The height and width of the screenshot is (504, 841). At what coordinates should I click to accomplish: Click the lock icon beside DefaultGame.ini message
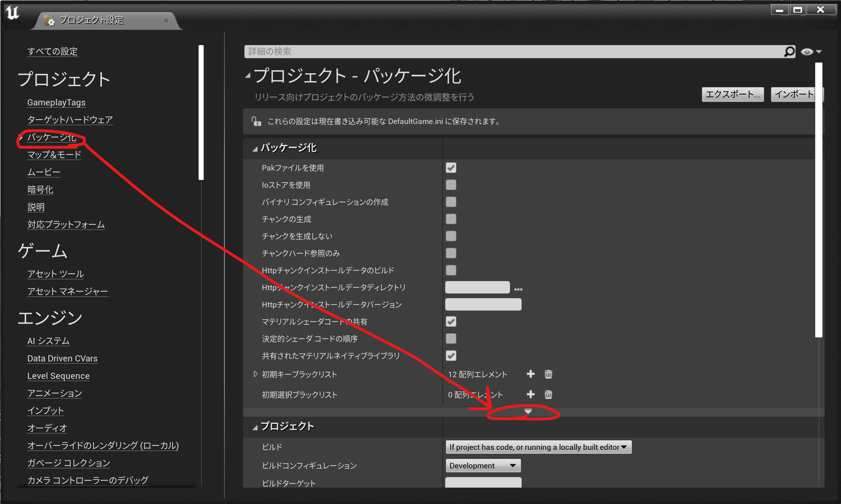[x=256, y=121]
